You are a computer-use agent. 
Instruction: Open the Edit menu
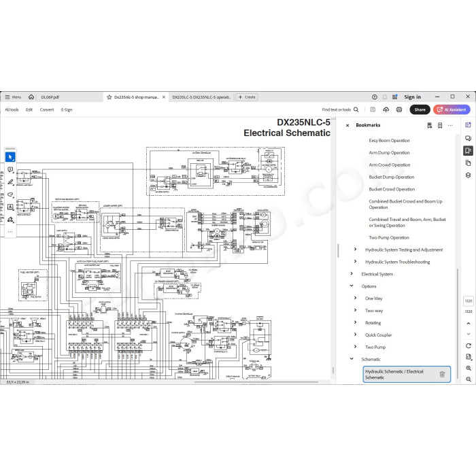pyautogui.click(x=29, y=109)
